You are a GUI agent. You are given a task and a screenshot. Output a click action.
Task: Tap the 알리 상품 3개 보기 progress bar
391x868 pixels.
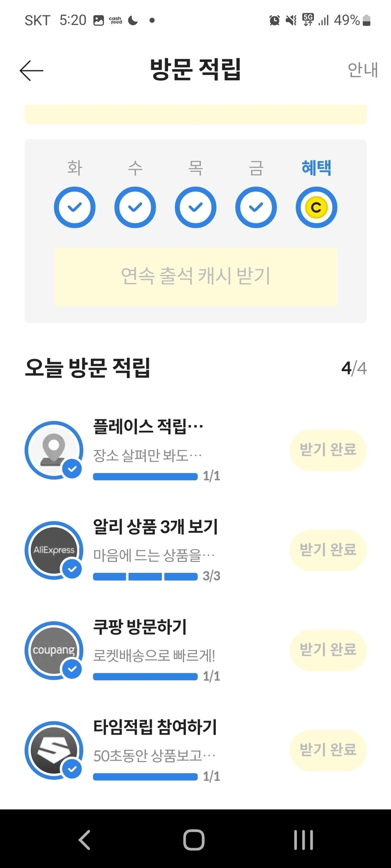click(x=145, y=577)
